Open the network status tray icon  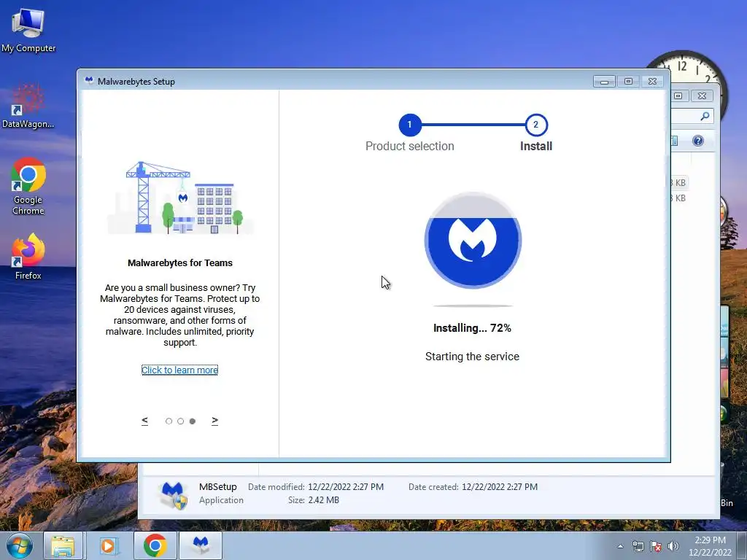[x=638, y=546]
